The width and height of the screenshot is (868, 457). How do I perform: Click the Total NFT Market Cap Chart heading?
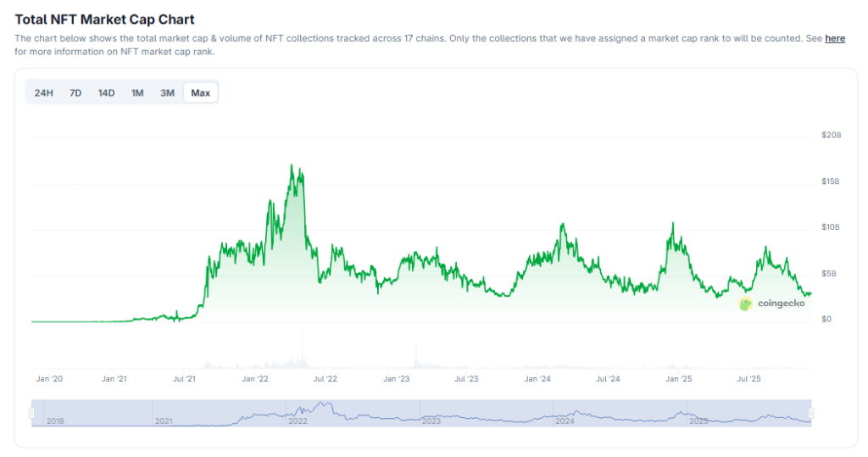[x=104, y=19]
